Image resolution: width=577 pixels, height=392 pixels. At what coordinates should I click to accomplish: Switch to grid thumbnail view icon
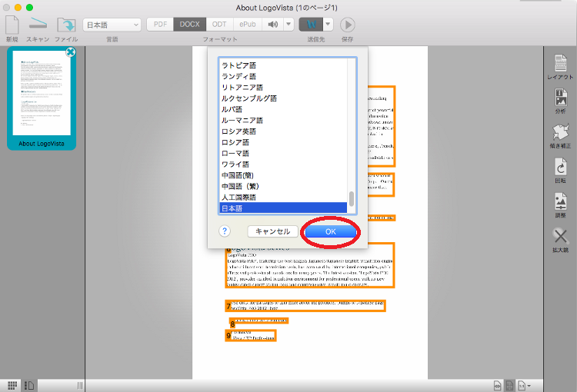12,385
